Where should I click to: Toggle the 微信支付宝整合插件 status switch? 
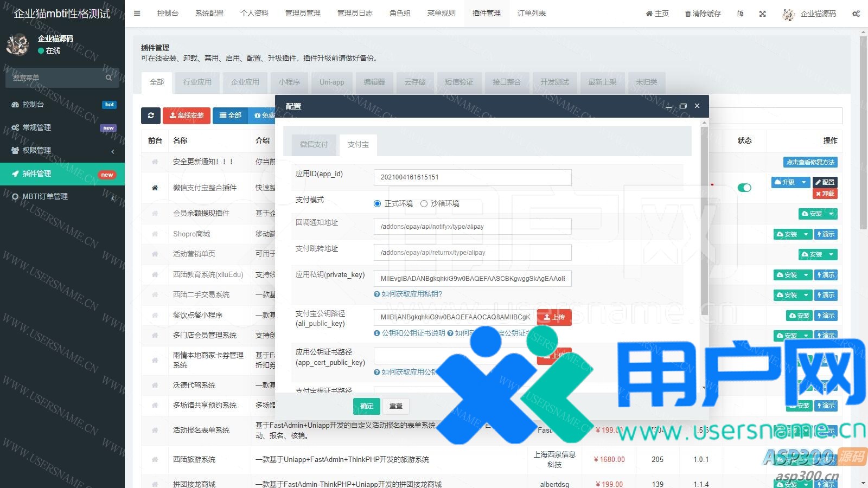point(744,188)
